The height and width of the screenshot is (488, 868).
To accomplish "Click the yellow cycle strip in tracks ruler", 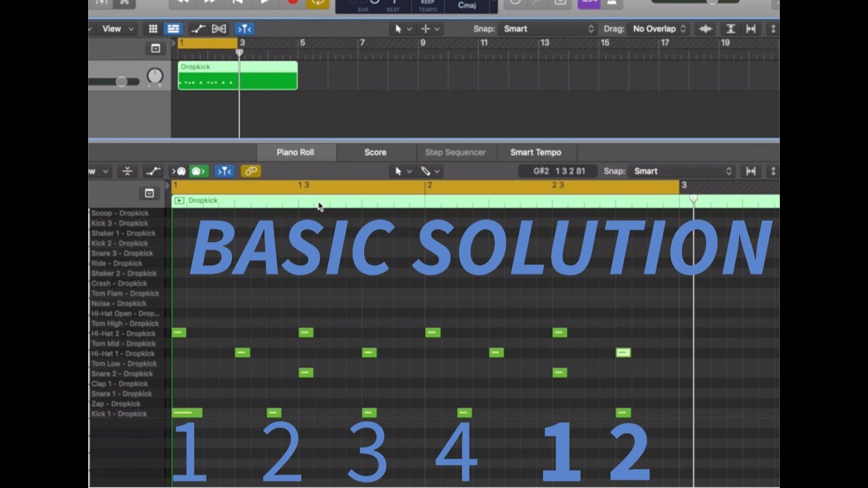I will click(x=208, y=43).
